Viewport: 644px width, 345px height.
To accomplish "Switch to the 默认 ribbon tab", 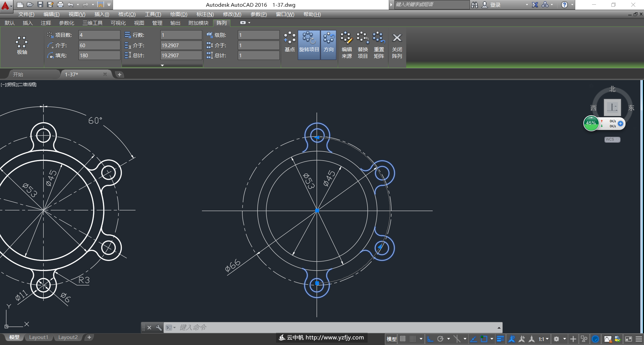I will coord(10,23).
